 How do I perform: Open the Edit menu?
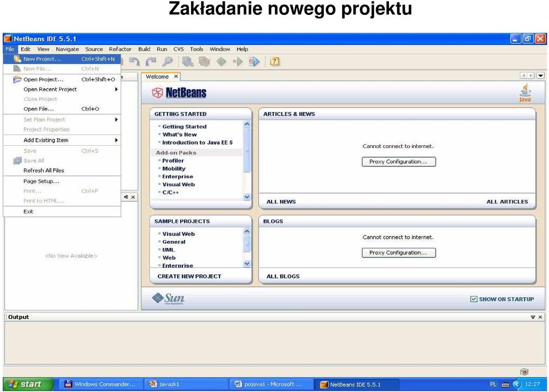[x=25, y=49]
